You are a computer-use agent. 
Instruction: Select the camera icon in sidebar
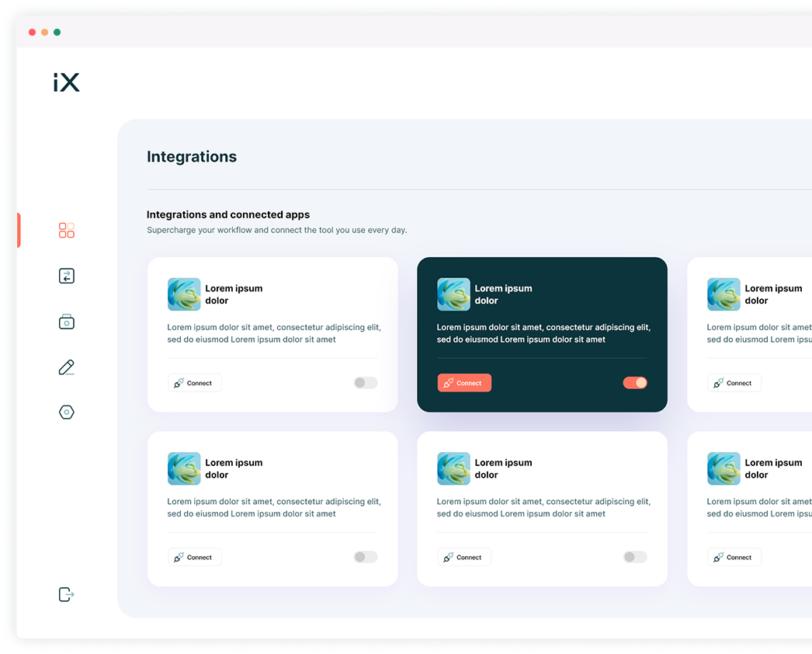66,322
